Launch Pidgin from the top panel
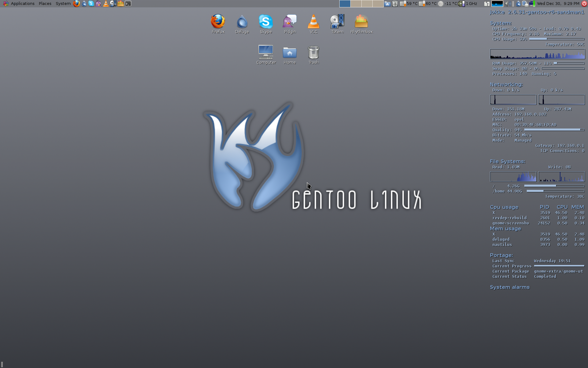Screen dimensions: 588x368 [98, 4]
